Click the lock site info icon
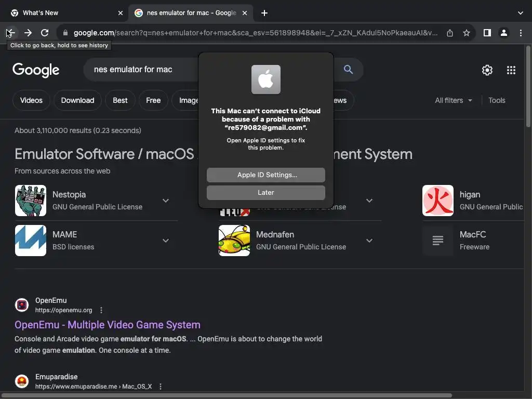This screenshot has width=532, height=399. 65,33
